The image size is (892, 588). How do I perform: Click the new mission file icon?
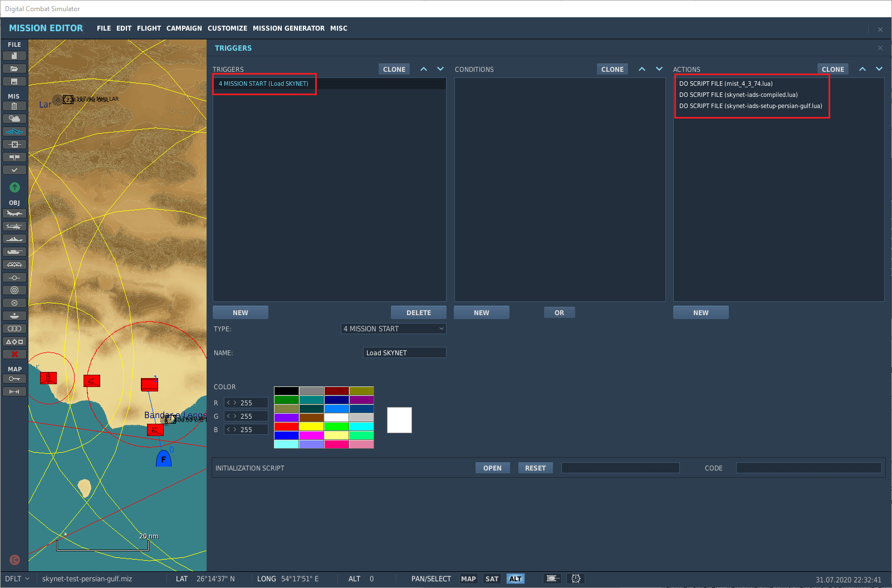14,56
